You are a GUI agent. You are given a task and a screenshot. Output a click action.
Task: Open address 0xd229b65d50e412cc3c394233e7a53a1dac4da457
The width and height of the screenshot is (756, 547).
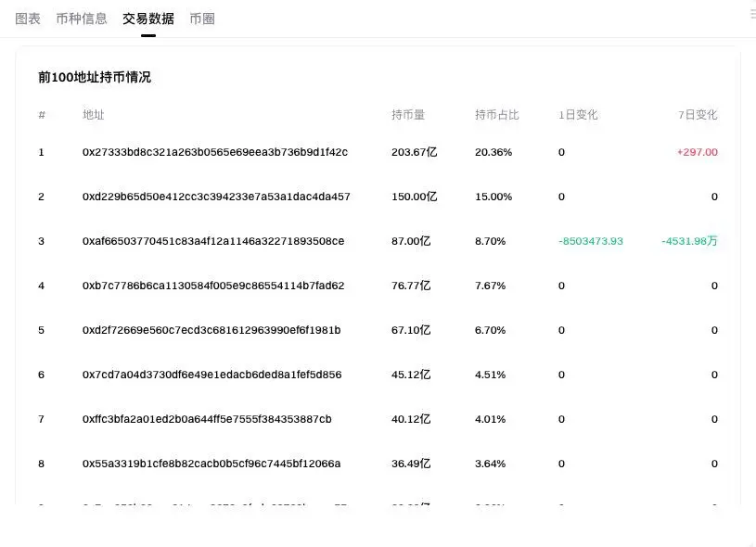(x=216, y=197)
